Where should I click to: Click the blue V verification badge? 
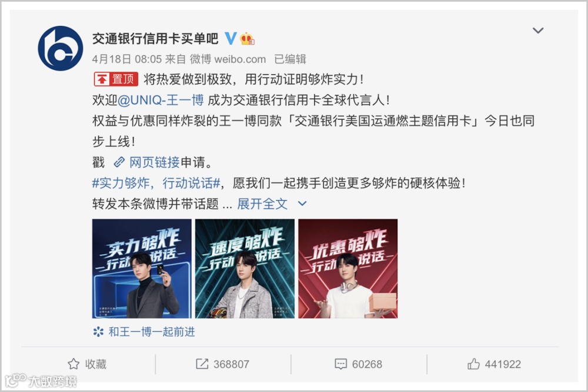tap(230, 38)
